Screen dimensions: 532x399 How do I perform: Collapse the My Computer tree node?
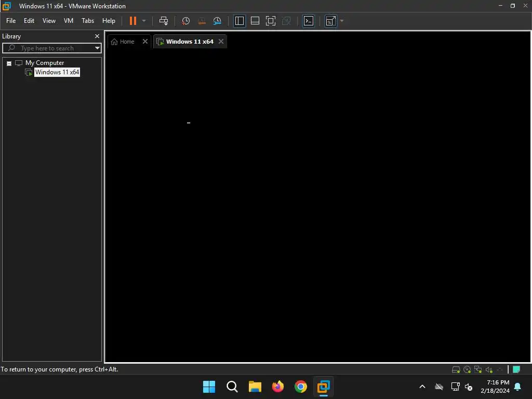point(9,63)
